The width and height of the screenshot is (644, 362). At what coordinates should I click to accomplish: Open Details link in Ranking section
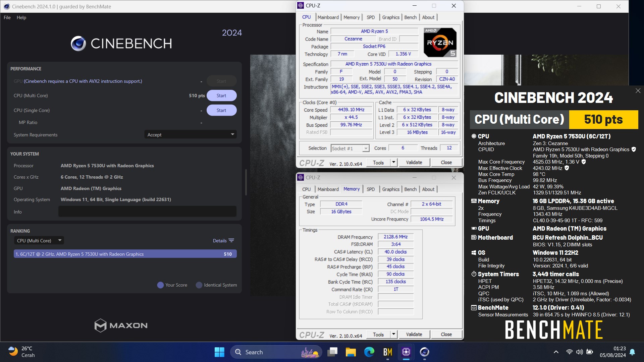coord(220,241)
